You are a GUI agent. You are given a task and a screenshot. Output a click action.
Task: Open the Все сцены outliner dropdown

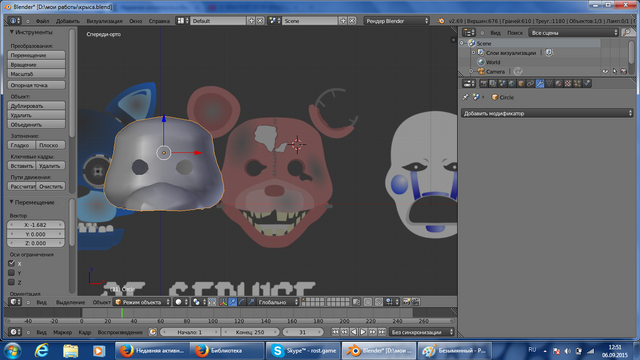574,33
